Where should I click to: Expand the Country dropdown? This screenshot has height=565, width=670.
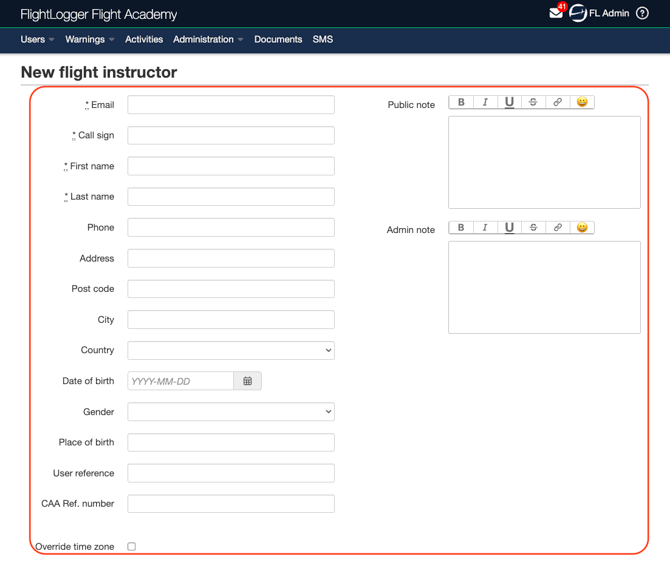pos(231,350)
